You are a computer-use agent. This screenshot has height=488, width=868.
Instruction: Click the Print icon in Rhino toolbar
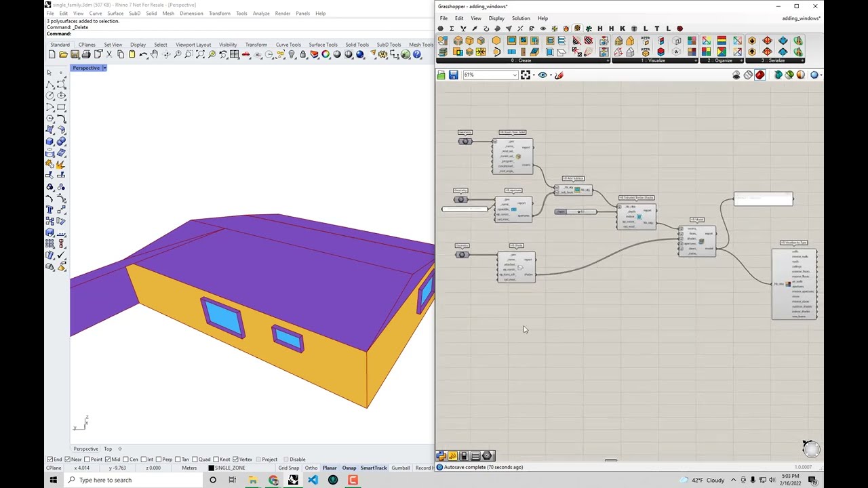click(x=86, y=55)
